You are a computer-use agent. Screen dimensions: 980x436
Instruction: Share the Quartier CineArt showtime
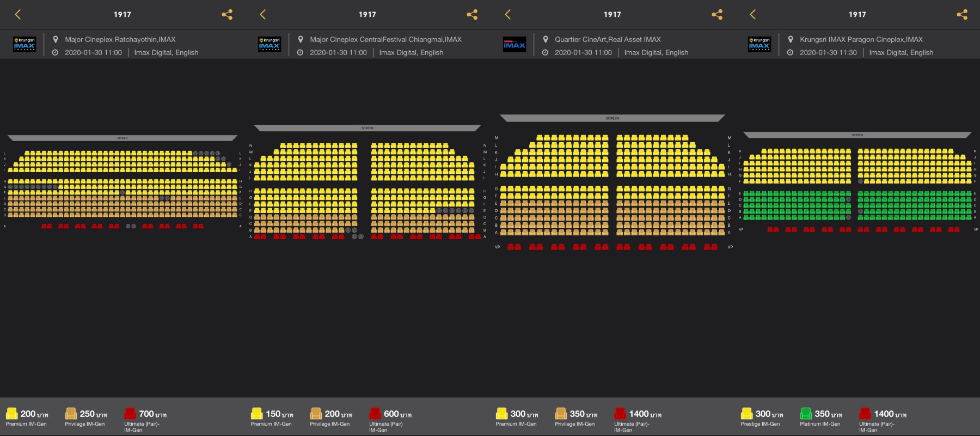[x=717, y=15]
